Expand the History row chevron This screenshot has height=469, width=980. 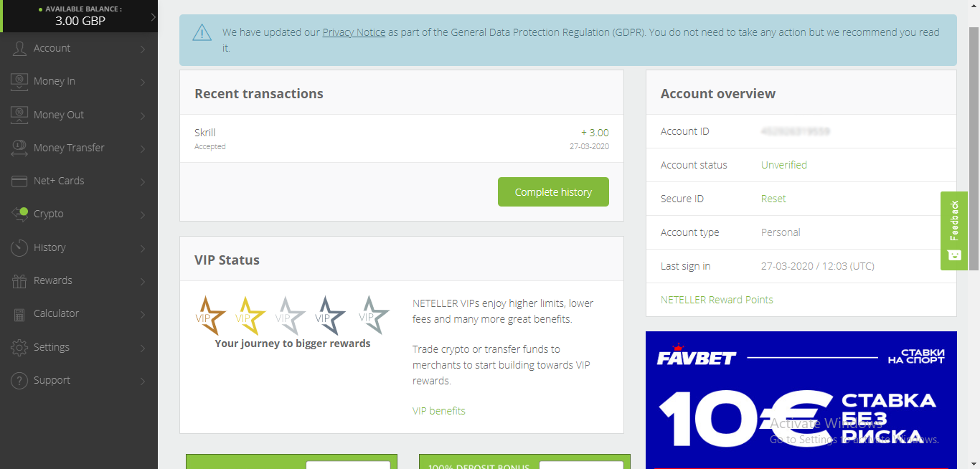tap(143, 248)
